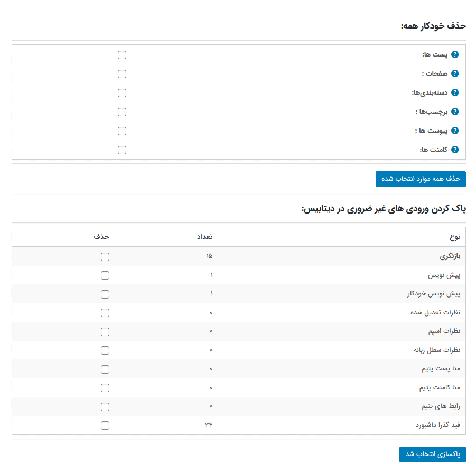Check the متا پست یتیم delete checkbox
476x464 pixels.
(105, 369)
